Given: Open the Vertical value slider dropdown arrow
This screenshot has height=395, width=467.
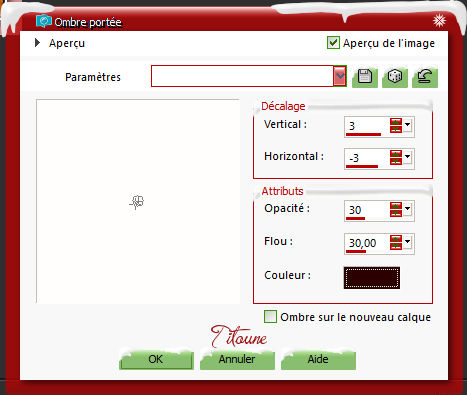Looking at the screenshot, I should point(407,125).
